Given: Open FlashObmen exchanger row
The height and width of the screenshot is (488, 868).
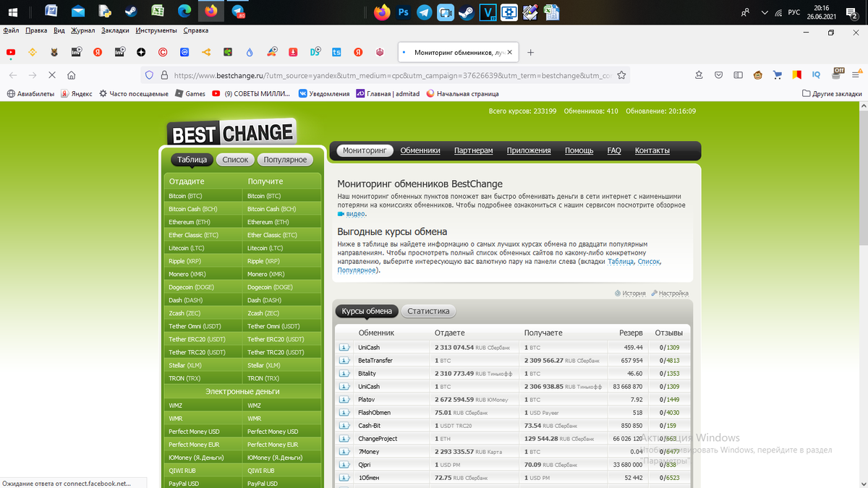Looking at the screenshot, I should (x=512, y=413).
